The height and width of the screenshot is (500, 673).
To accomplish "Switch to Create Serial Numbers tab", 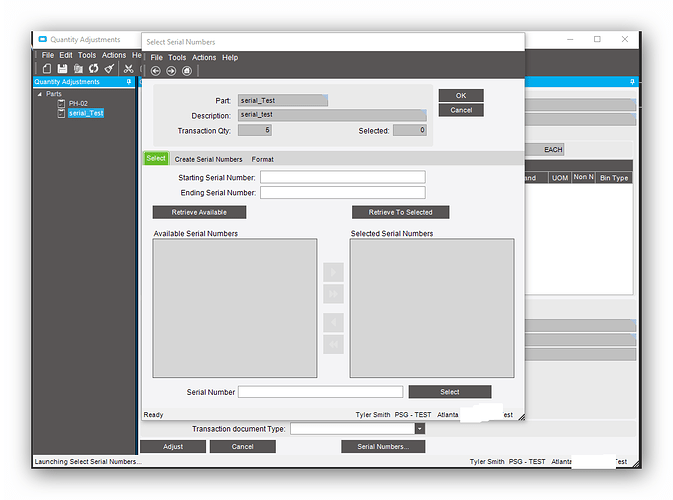I will 208,159.
